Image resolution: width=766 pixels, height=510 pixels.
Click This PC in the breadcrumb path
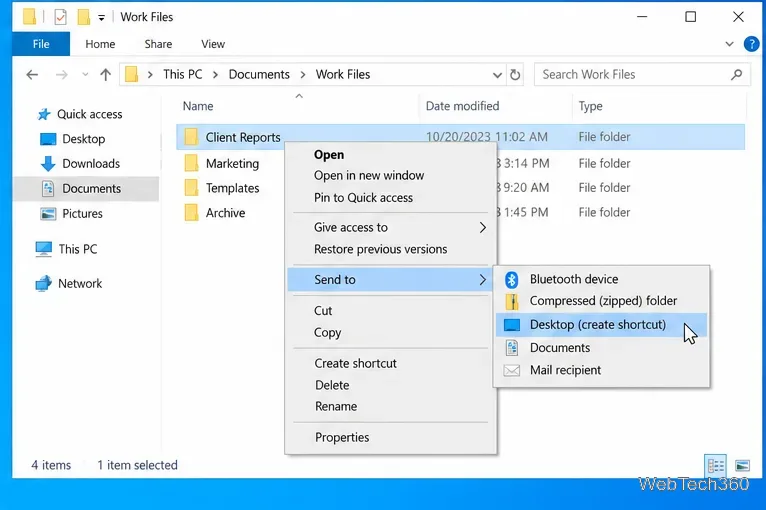pyautogui.click(x=182, y=75)
